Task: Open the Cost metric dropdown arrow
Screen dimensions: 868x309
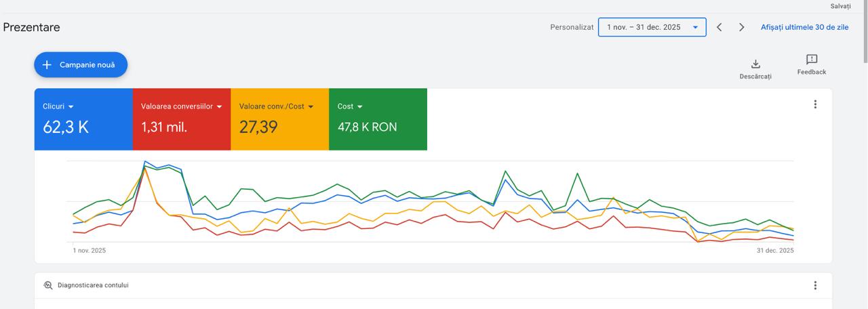Action: [359, 107]
